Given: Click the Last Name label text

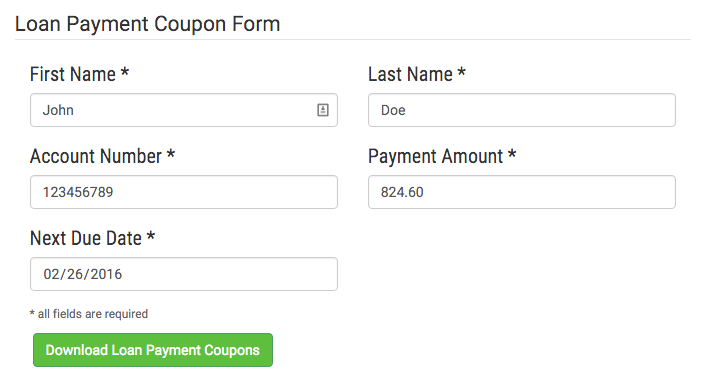Looking at the screenshot, I should [410, 74].
